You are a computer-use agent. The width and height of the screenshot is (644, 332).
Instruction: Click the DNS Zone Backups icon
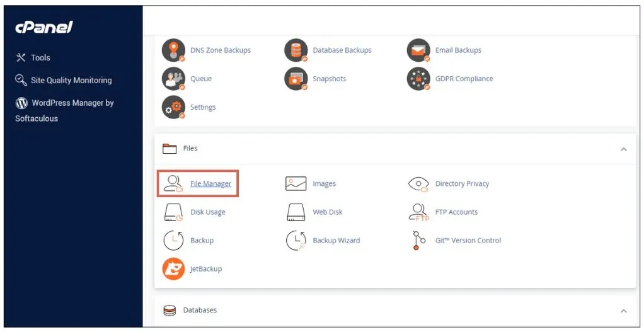[173, 50]
